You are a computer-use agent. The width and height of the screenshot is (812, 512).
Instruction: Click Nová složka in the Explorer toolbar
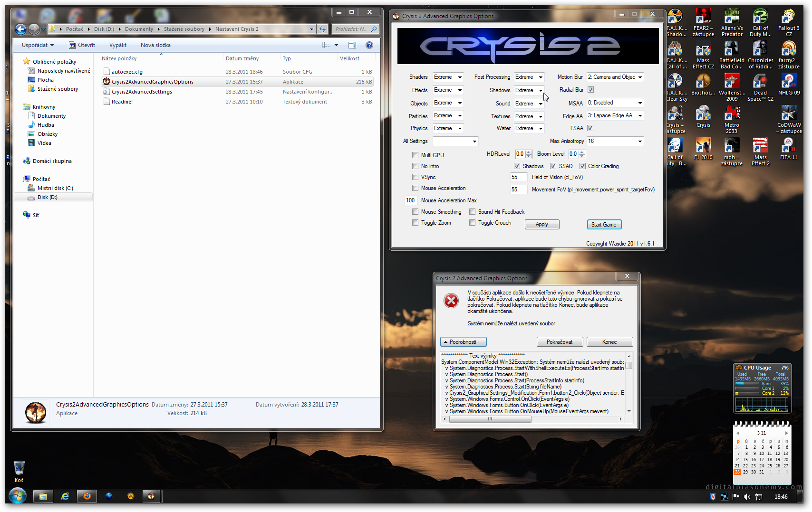tap(155, 45)
